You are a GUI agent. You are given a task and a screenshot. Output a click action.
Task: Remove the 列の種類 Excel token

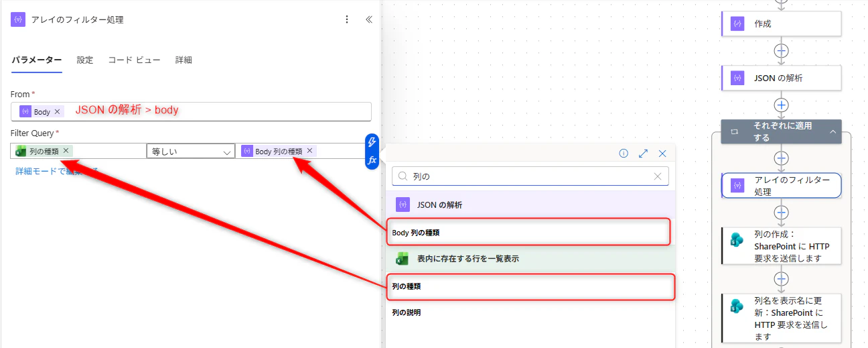coord(66,151)
